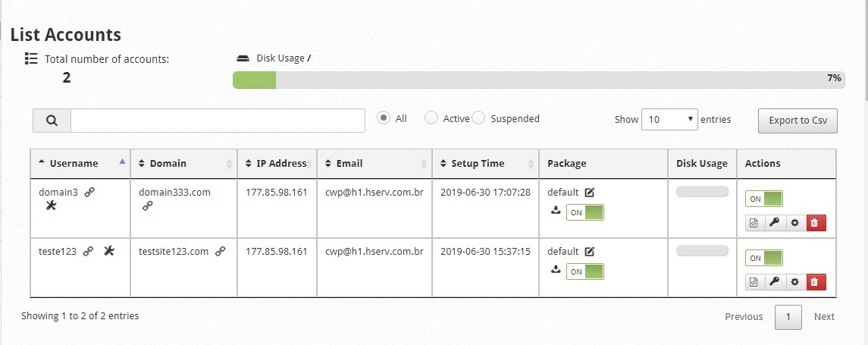Viewport: 868px width, 345px height.
Task: Select the Active radio button
Action: click(x=431, y=118)
